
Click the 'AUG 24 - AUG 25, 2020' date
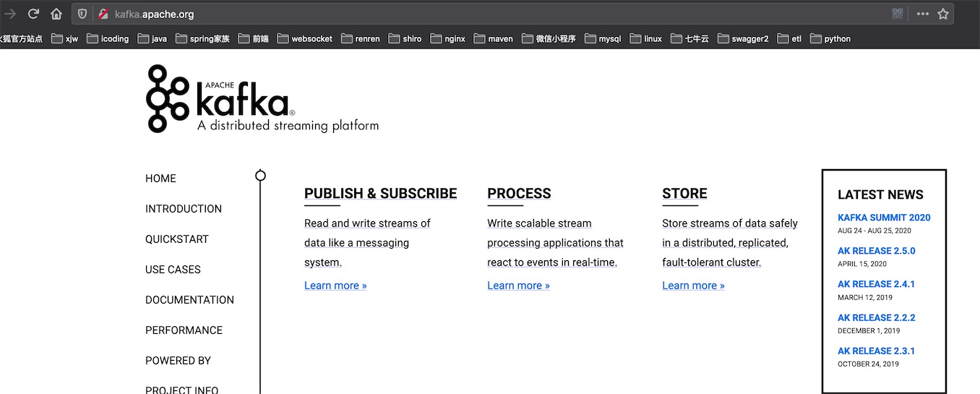(x=874, y=231)
